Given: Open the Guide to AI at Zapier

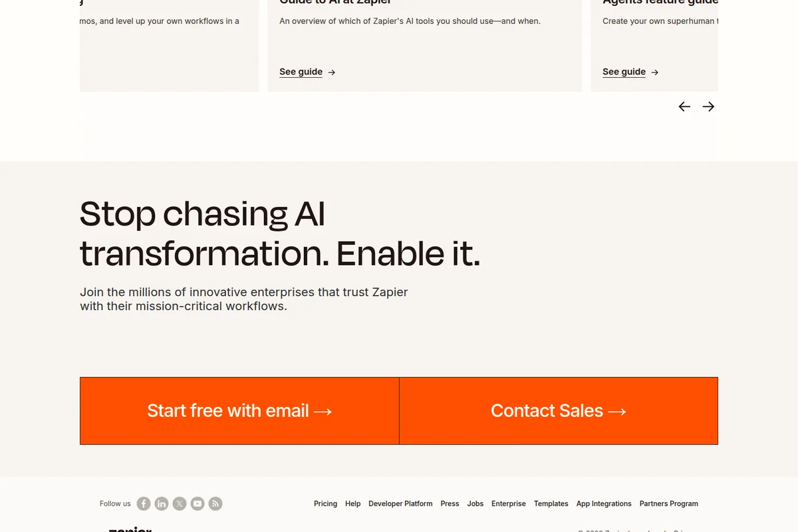Looking at the screenshot, I should click(301, 72).
